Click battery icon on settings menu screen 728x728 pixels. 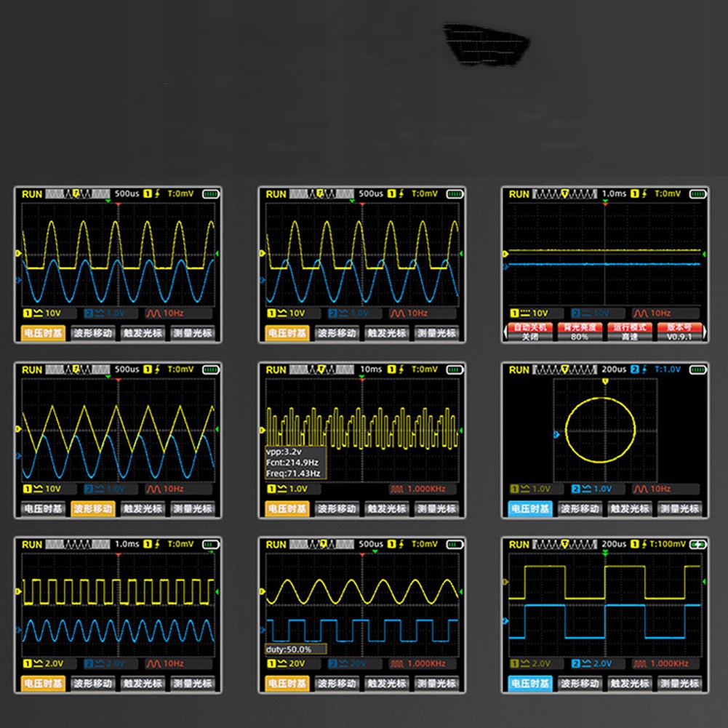click(697, 194)
